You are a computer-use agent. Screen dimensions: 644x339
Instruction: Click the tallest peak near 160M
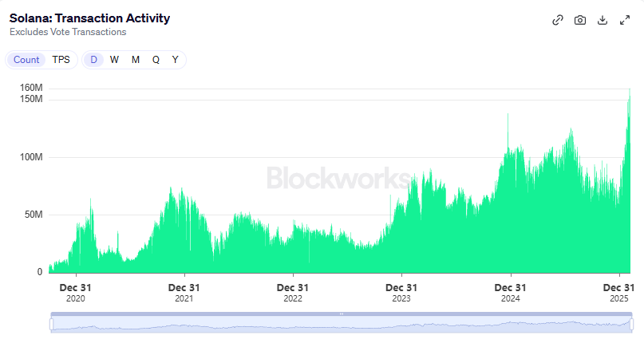[630, 91]
